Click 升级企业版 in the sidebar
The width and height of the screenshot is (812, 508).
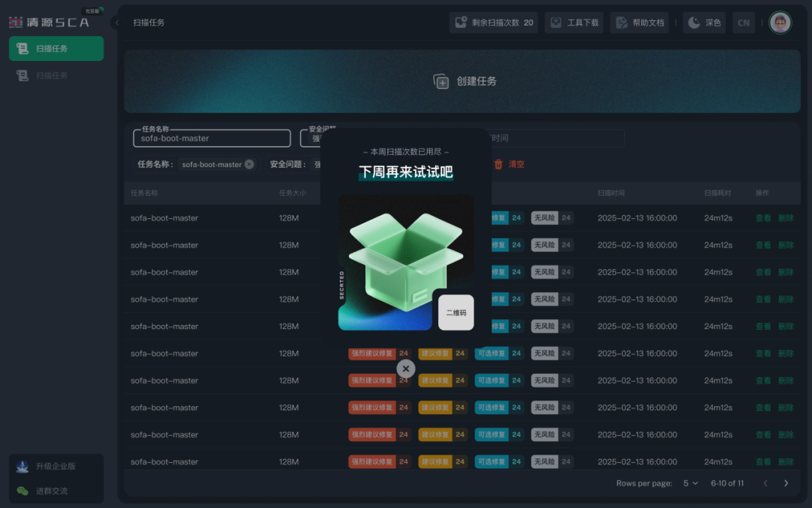(x=56, y=466)
